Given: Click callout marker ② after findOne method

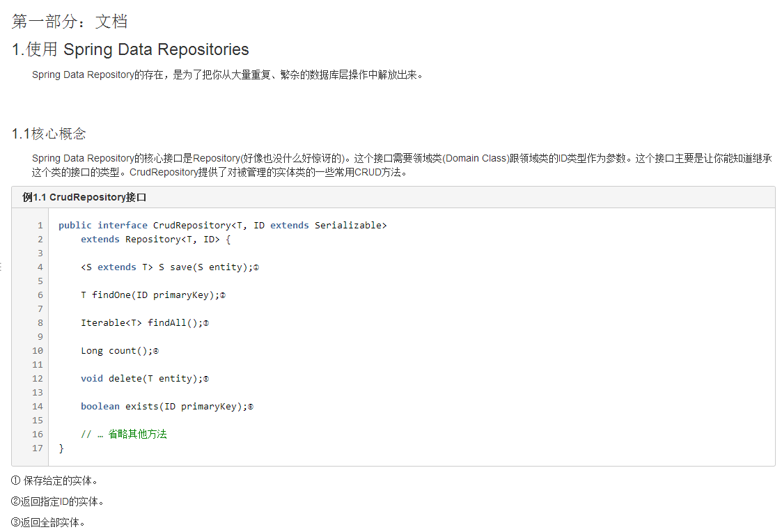Looking at the screenshot, I should (223, 296).
